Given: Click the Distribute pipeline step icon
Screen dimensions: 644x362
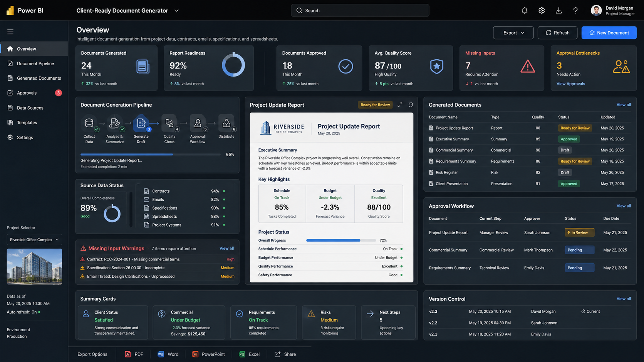Looking at the screenshot, I should click(x=226, y=123).
